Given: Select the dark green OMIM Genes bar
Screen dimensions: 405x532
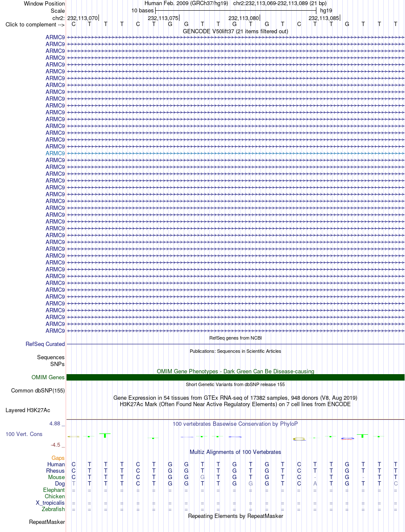Looking at the screenshot, I should click(x=235, y=377).
